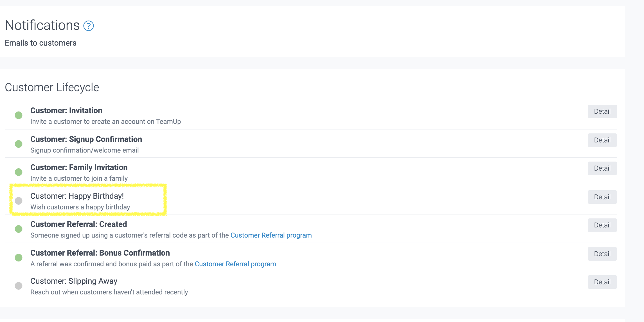
Task: Click green status dot for Bonus Confirmation
Action: click(19, 258)
